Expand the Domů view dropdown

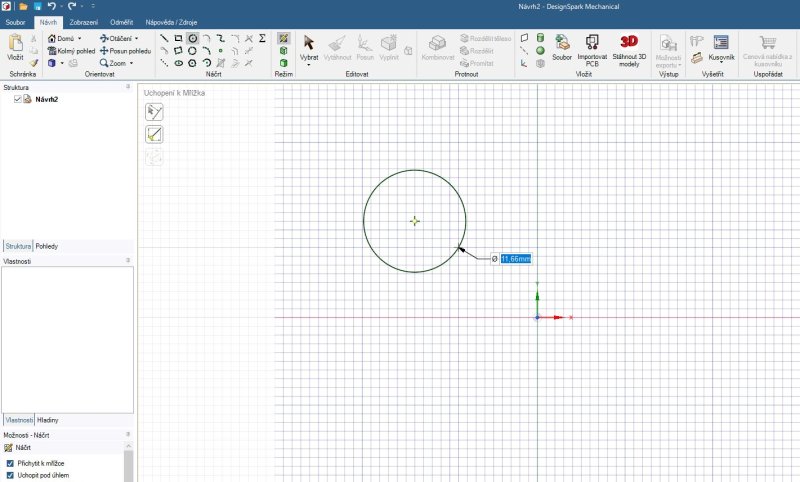[x=80, y=38]
